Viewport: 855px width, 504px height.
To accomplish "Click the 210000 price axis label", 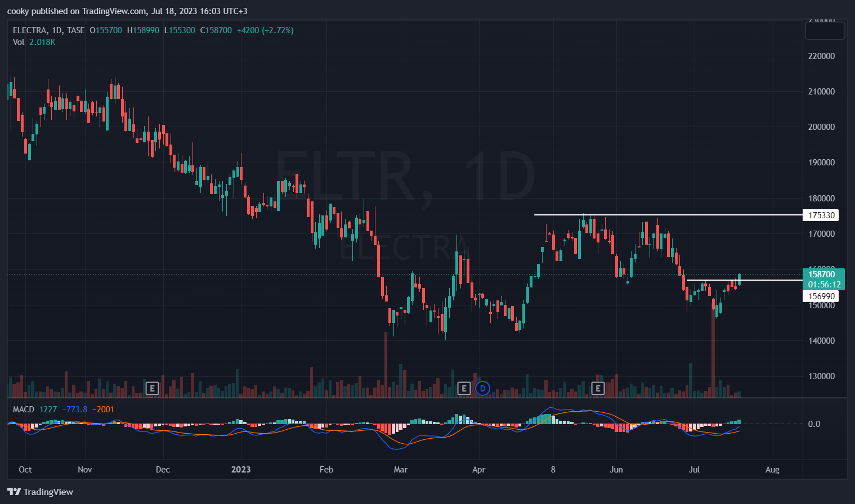I will coord(821,92).
